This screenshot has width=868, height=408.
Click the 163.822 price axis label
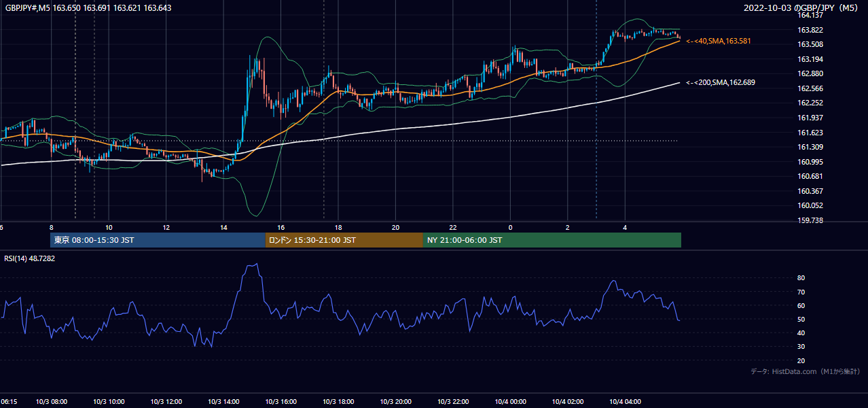(x=810, y=30)
